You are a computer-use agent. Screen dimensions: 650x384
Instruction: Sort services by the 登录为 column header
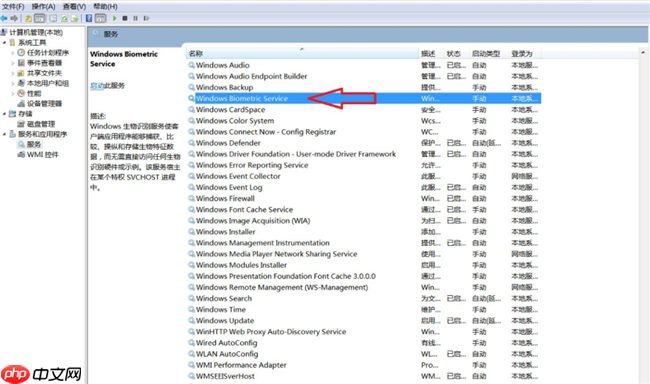click(x=524, y=53)
